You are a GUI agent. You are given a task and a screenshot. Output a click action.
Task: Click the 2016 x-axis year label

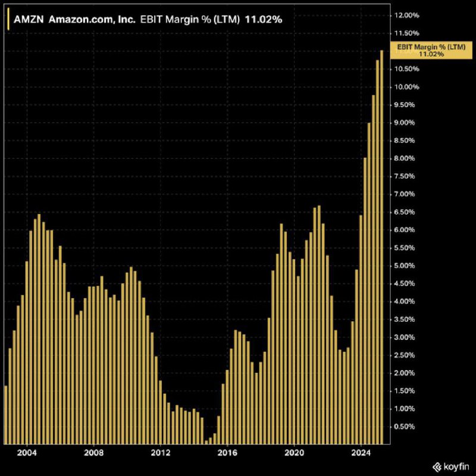tap(227, 453)
